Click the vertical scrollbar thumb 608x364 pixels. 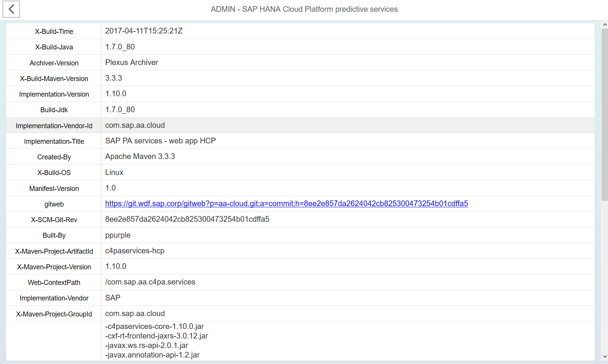605,114
